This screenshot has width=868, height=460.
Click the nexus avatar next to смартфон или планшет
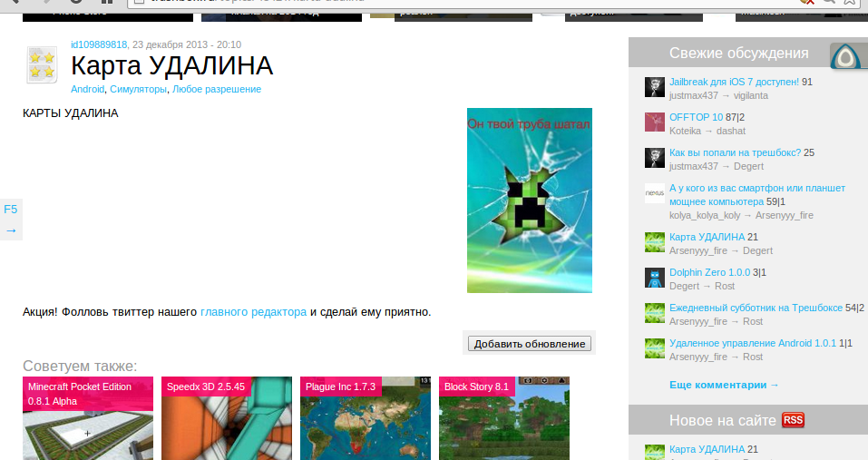pos(654,193)
